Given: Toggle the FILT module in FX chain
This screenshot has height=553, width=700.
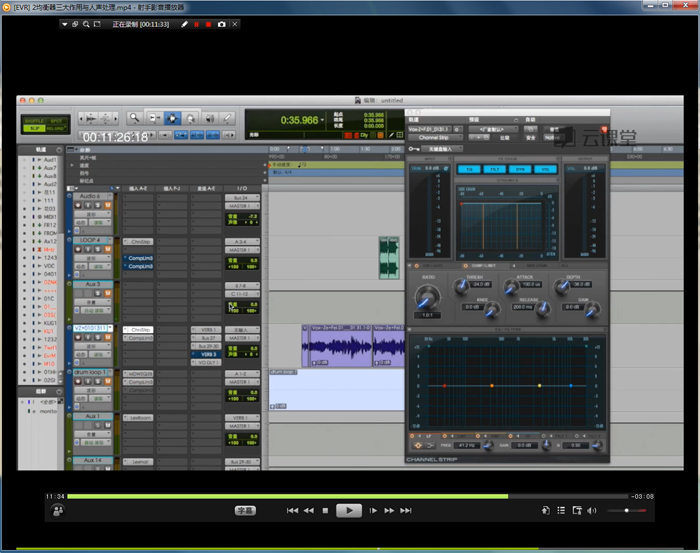Looking at the screenshot, I should (x=495, y=170).
